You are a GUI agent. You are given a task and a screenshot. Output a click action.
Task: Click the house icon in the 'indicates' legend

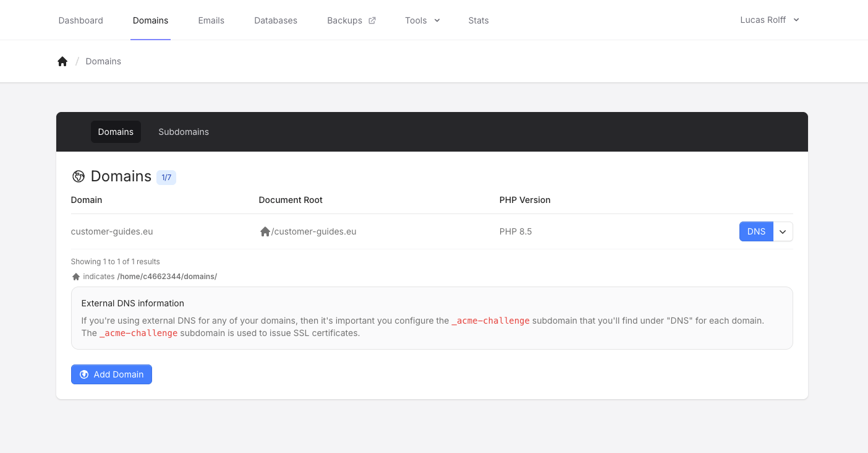[76, 277]
